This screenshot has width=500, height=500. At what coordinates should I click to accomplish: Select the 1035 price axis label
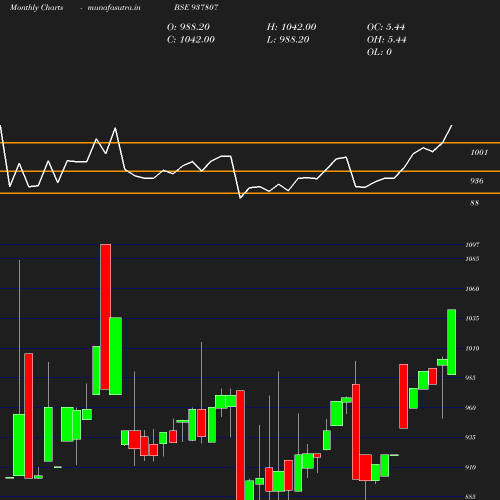pos(472,319)
